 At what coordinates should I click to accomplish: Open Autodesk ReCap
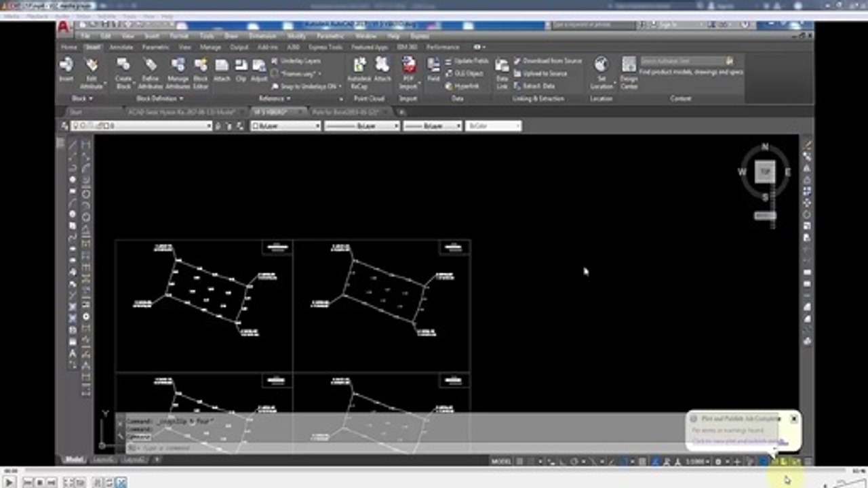(x=359, y=73)
